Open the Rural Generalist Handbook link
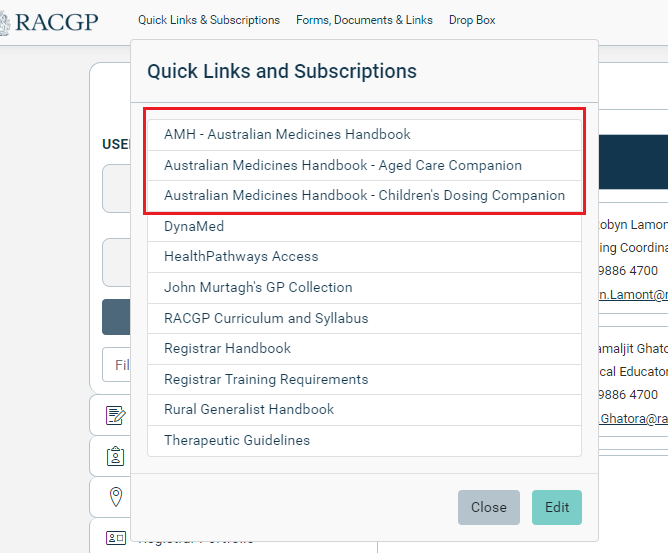 pyautogui.click(x=249, y=409)
